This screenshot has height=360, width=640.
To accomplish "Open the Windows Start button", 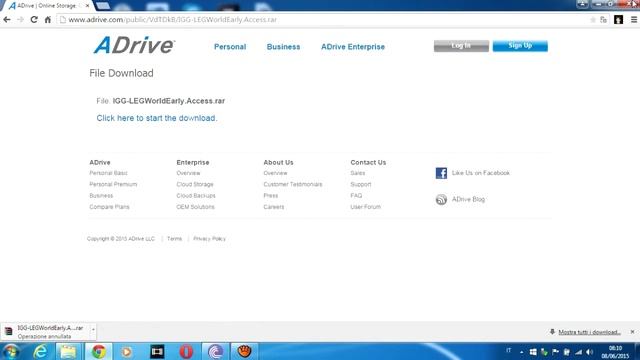I will click(11, 351).
